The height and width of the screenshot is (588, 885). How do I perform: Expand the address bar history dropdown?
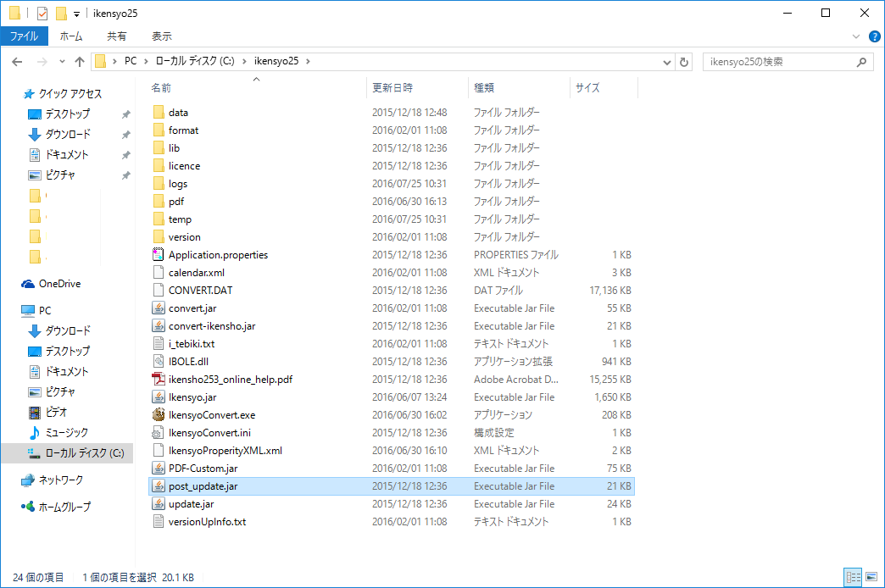pyautogui.click(x=665, y=61)
